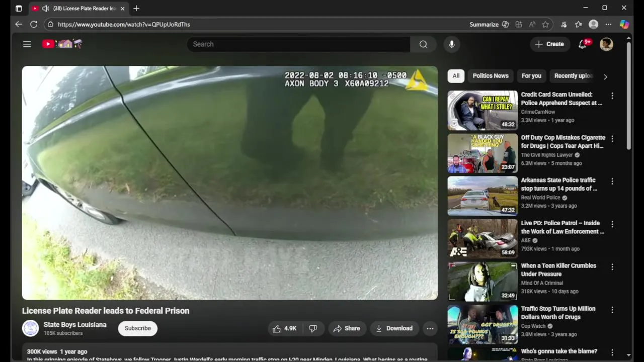Open options for Off Duty Cop video
Viewport: 644px width, 362px height.
[612, 138]
